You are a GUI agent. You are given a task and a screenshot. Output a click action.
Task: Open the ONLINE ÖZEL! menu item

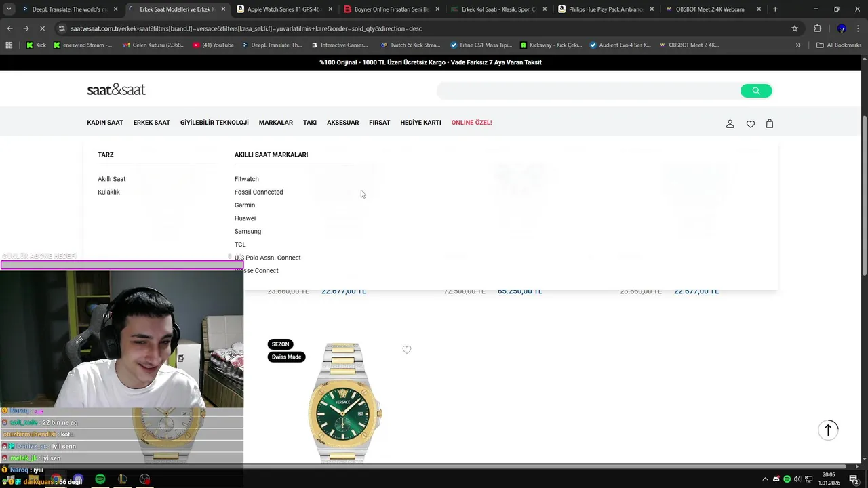[472, 123]
